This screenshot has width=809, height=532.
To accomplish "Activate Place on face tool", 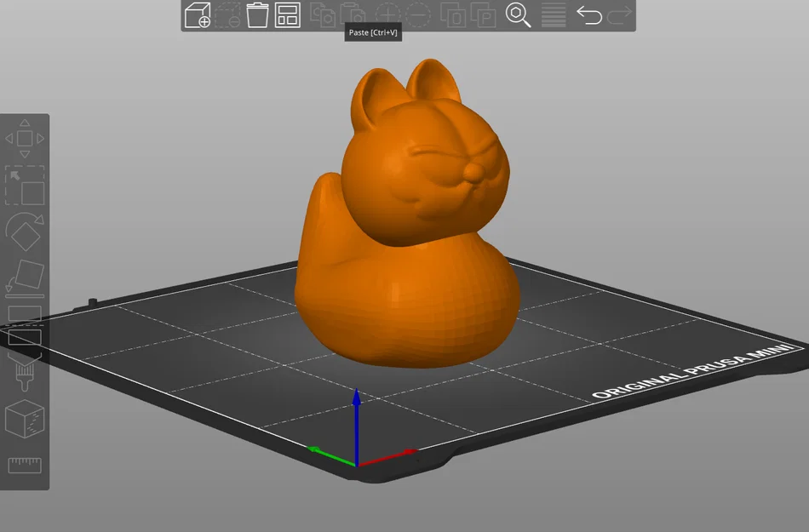I will (26, 274).
